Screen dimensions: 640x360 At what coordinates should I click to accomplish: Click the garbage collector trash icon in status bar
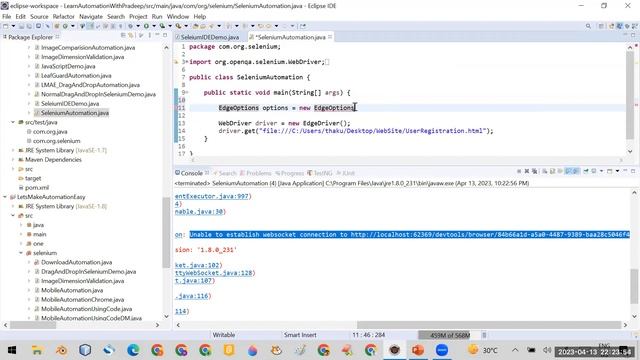(x=484, y=335)
